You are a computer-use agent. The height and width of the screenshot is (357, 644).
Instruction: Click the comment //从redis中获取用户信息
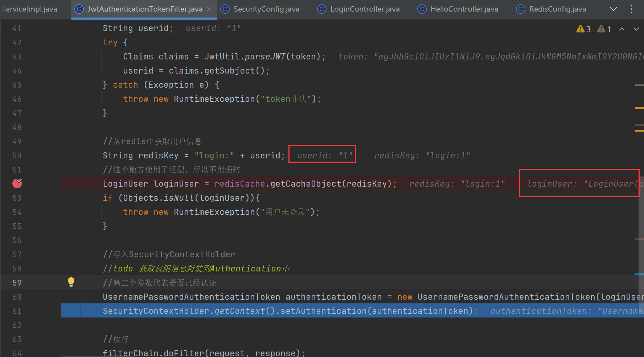[x=152, y=141]
